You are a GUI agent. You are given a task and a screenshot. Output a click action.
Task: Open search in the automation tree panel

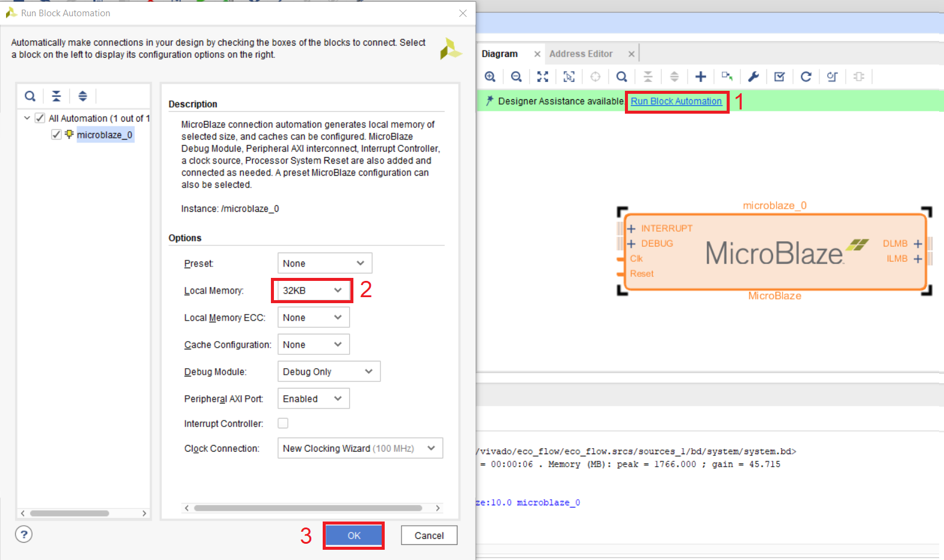30,96
